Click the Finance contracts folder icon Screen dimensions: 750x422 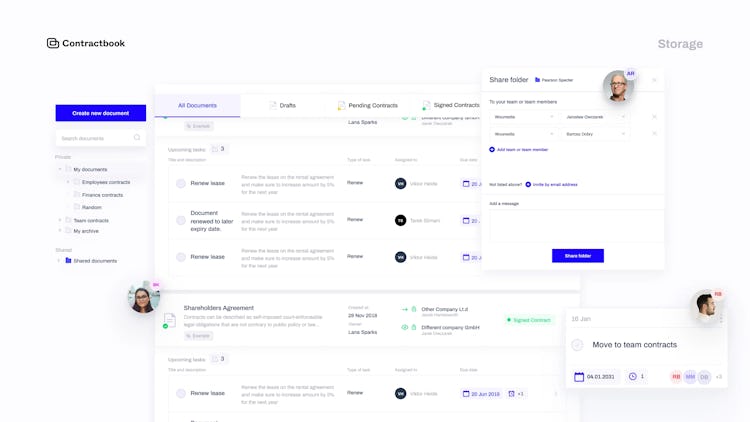pyautogui.click(x=77, y=194)
